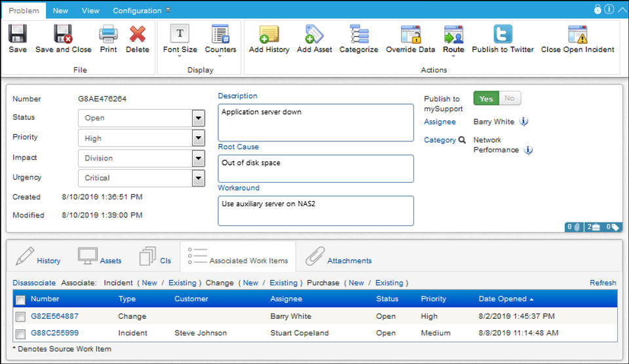Click the info icon beside Barry White
The image size is (629, 364).
point(524,122)
